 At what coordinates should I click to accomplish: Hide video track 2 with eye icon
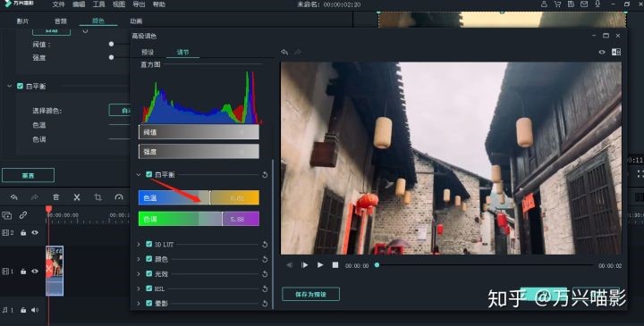(x=35, y=232)
